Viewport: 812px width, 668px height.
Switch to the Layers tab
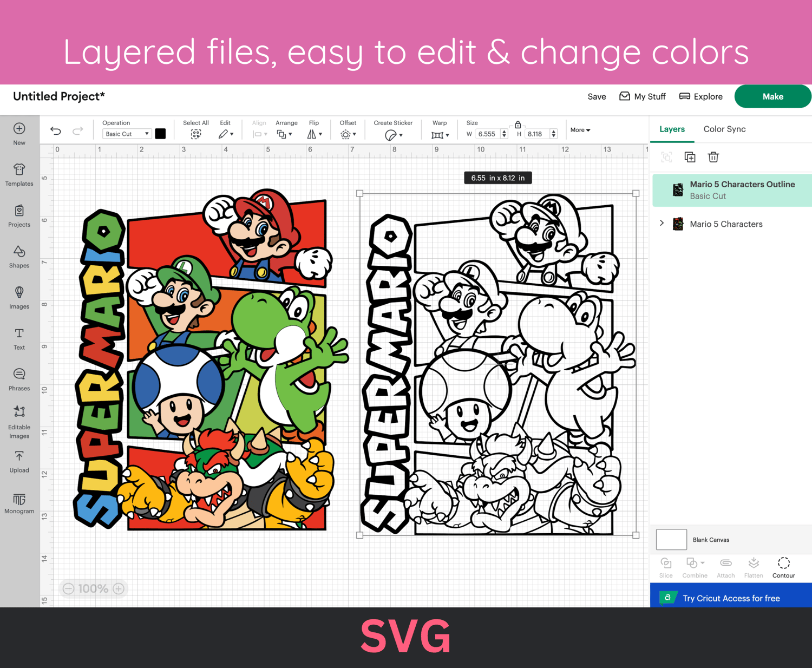tap(672, 129)
